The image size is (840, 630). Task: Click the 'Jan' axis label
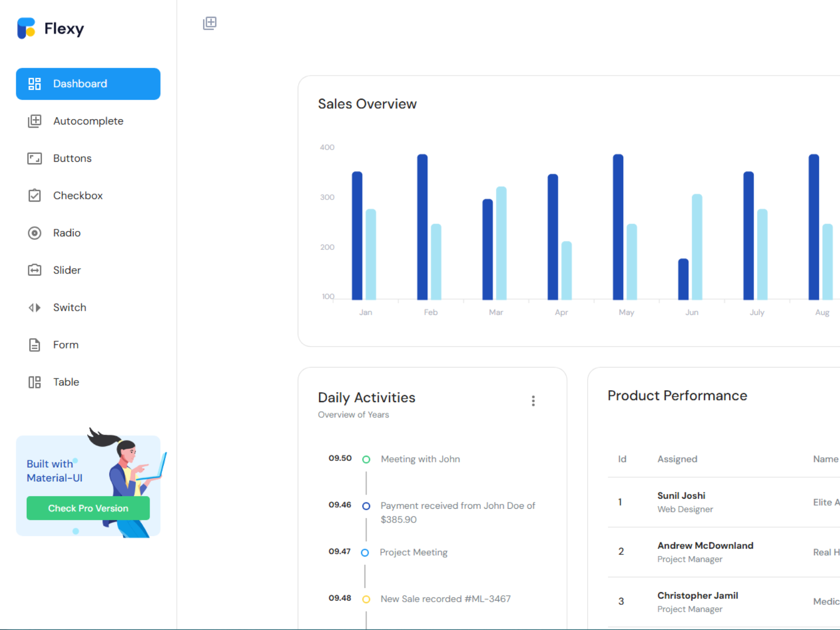point(365,312)
